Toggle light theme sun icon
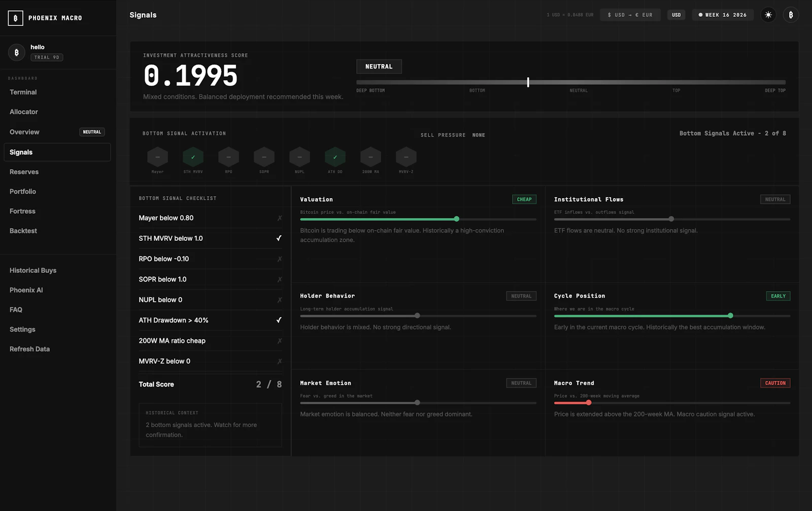Screen dimensions: 812x511 768,15
